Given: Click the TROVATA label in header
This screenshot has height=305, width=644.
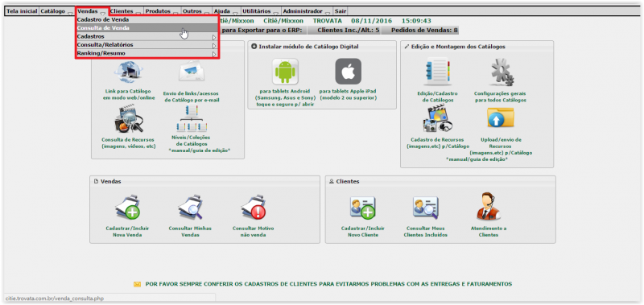Looking at the screenshot, I should click(x=328, y=21).
